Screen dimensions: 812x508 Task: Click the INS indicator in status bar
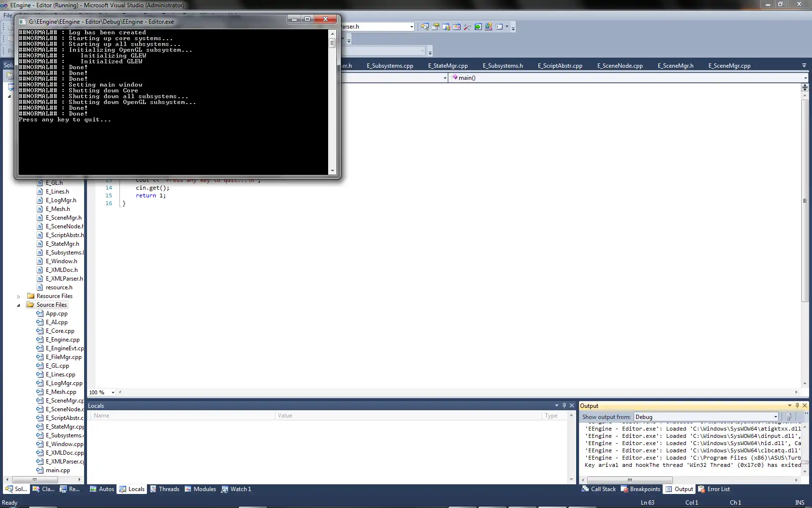point(800,503)
